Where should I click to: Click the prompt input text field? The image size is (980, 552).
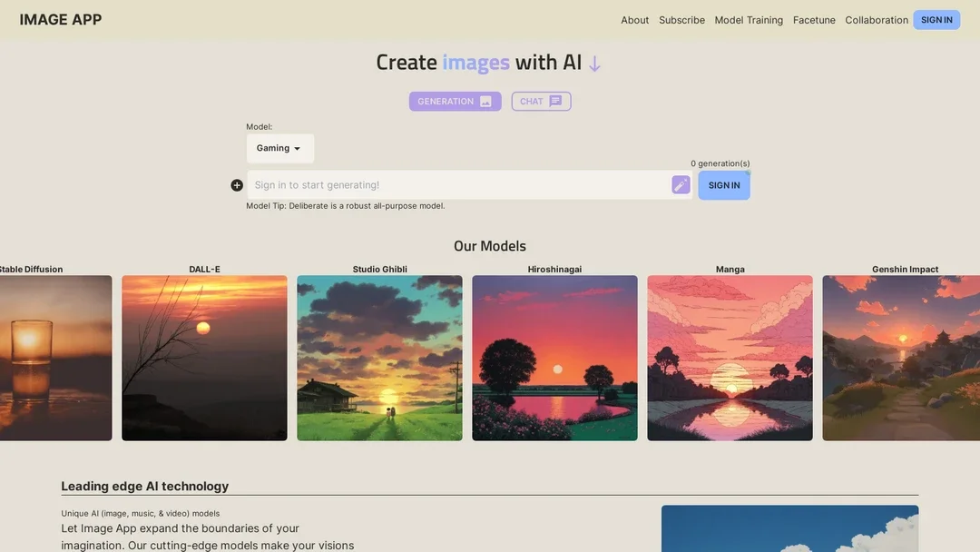click(x=458, y=185)
